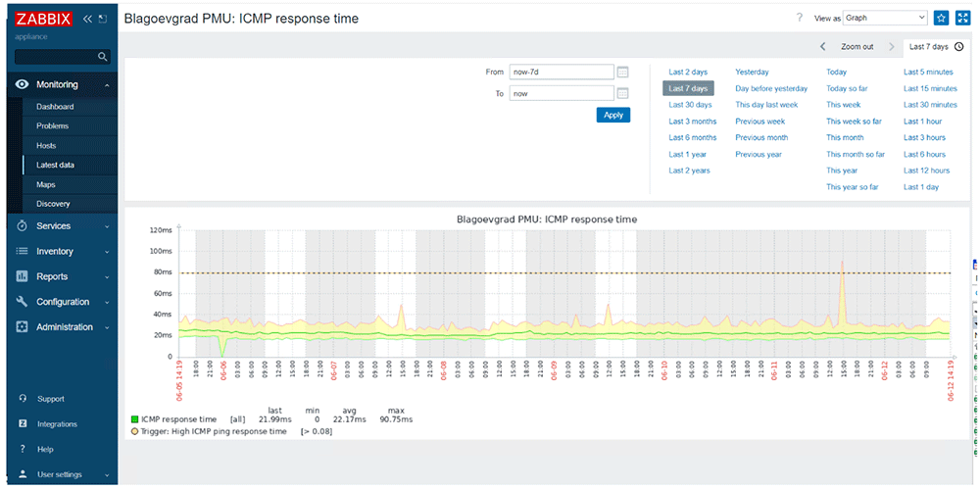The height and width of the screenshot is (489, 980).
Task: Click the Monitoring eye icon
Action: tap(22, 84)
